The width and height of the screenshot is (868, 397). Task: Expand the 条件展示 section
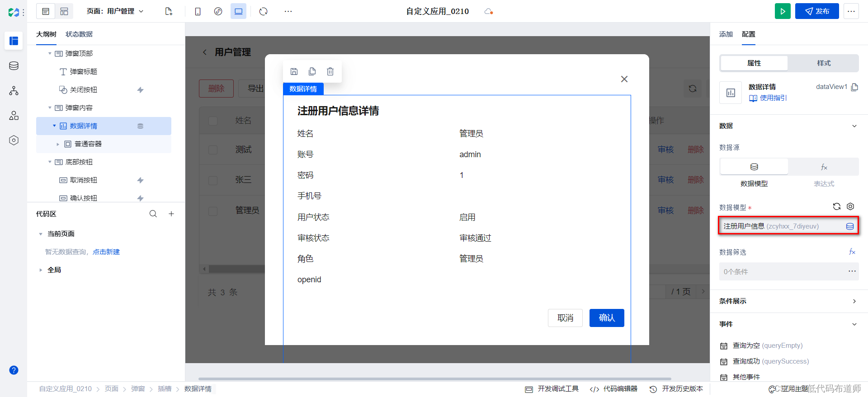[854, 301]
